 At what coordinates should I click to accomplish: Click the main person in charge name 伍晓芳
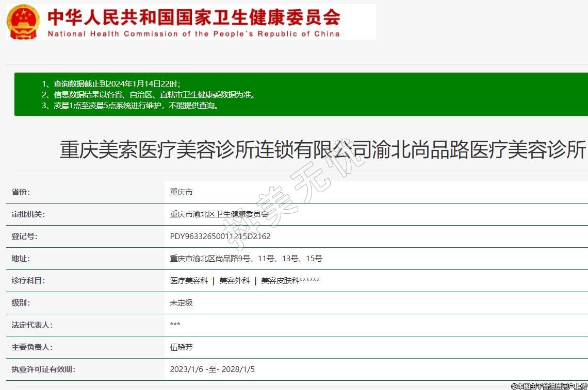[x=182, y=347]
